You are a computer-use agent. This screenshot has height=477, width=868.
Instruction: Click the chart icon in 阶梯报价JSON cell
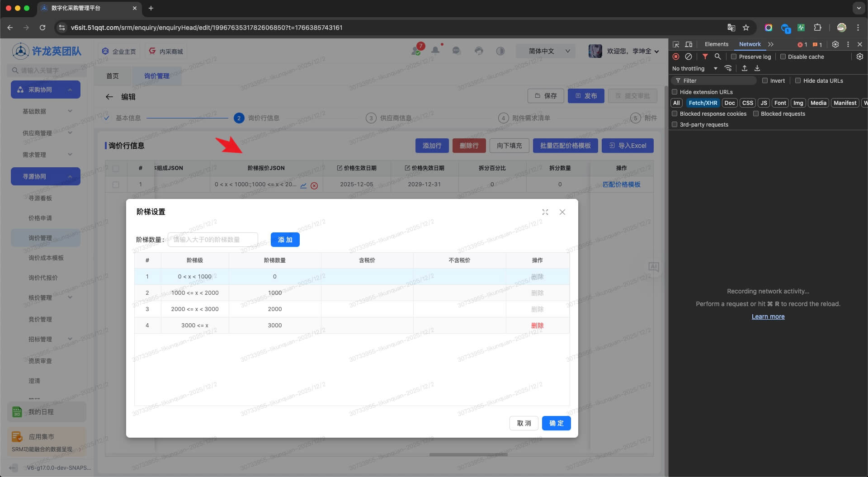[x=303, y=185]
